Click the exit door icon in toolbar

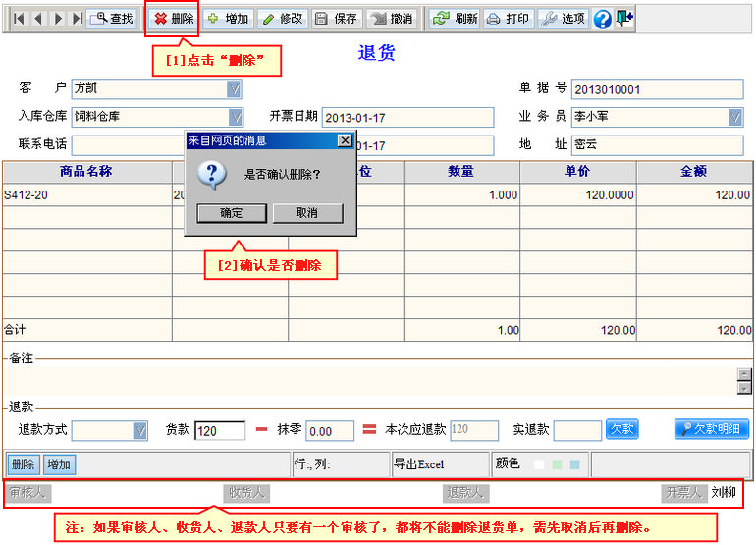click(624, 19)
